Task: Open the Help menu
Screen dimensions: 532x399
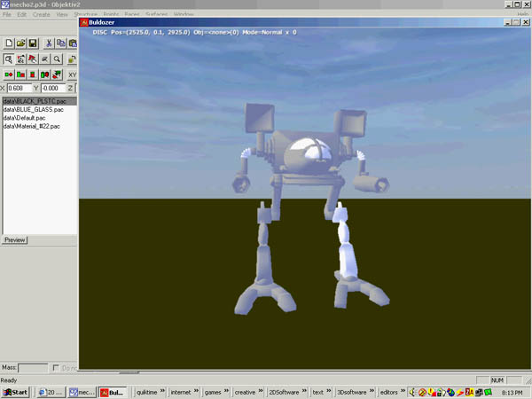Action: click(523, 14)
